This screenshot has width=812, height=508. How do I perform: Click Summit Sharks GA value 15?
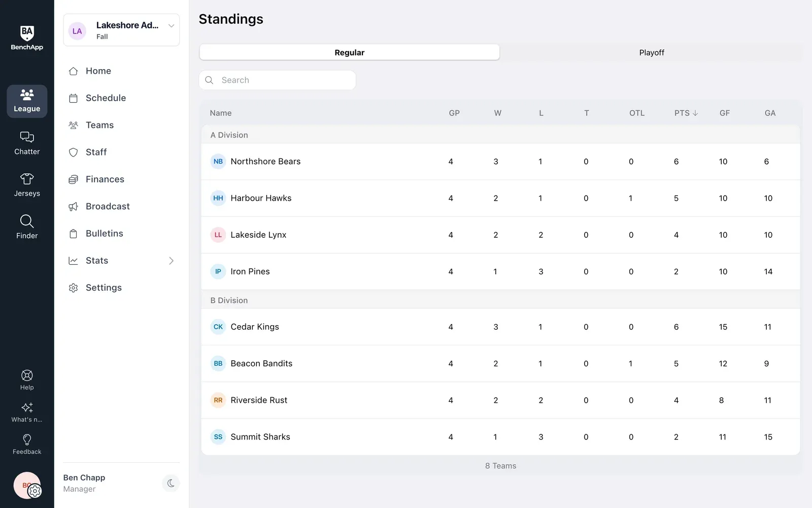(x=768, y=437)
